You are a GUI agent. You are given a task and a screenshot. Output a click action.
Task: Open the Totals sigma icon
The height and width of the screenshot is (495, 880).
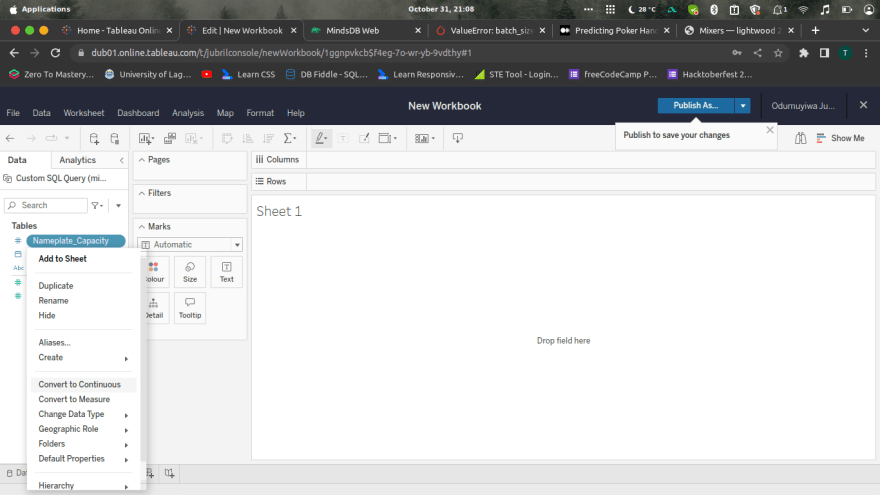coord(290,138)
